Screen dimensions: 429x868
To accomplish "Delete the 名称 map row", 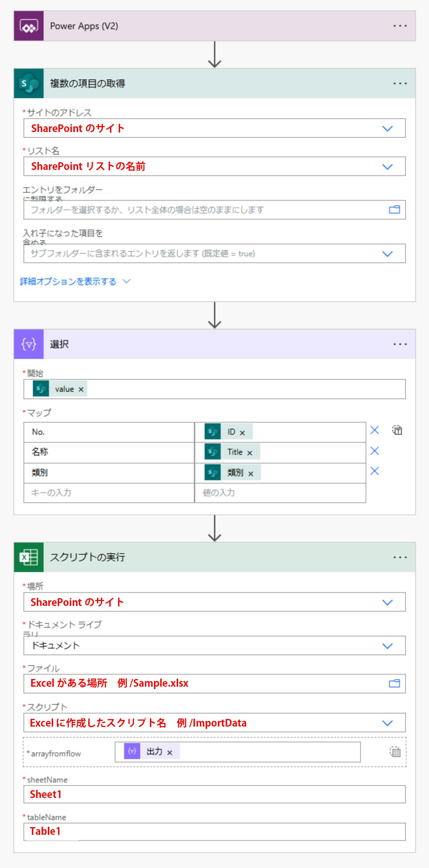I will coord(375,450).
